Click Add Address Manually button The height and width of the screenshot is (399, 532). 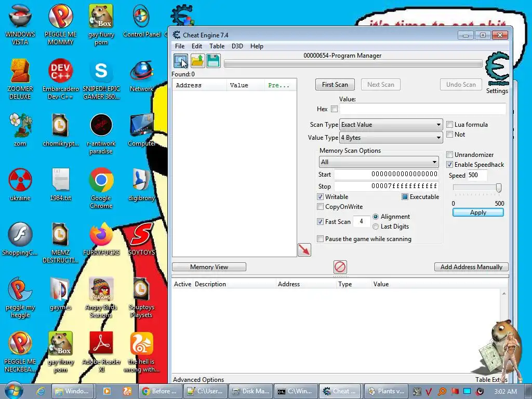coord(471,267)
